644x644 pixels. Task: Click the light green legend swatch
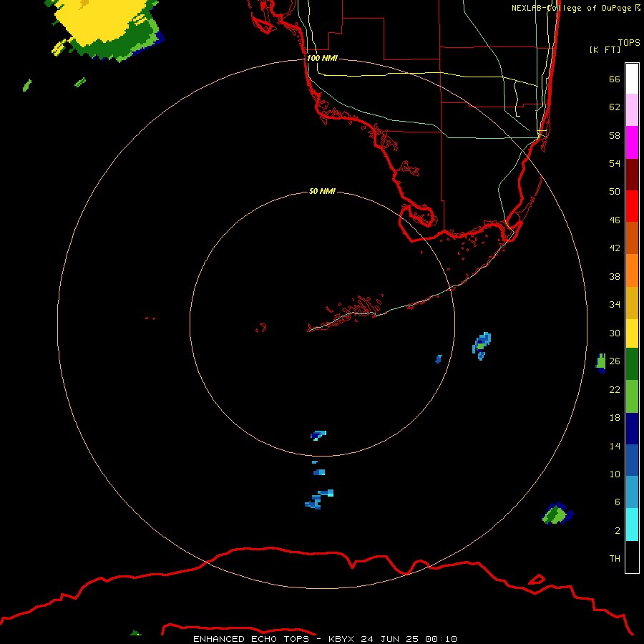tap(632, 396)
